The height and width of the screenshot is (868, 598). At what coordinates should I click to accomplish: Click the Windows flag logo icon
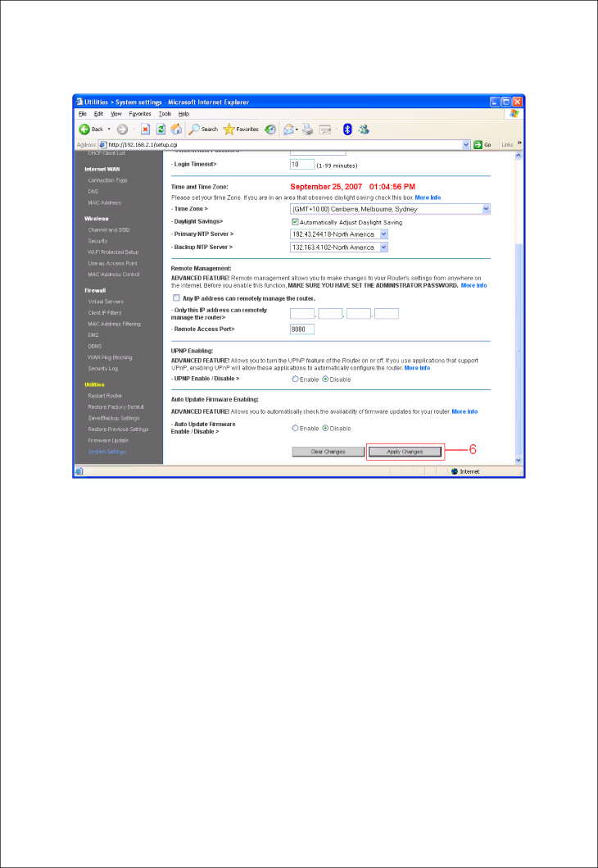514,113
